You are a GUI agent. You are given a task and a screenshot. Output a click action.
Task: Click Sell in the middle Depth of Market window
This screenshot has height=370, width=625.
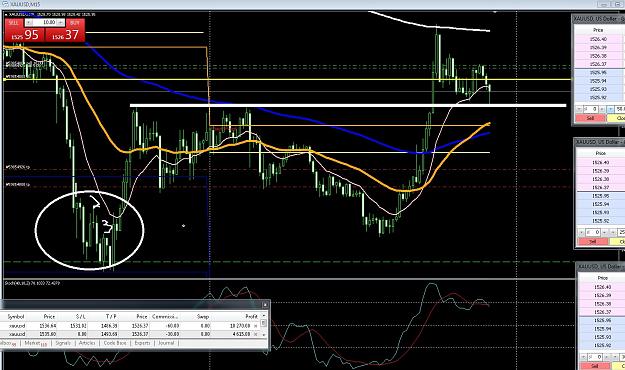point(592,242)
